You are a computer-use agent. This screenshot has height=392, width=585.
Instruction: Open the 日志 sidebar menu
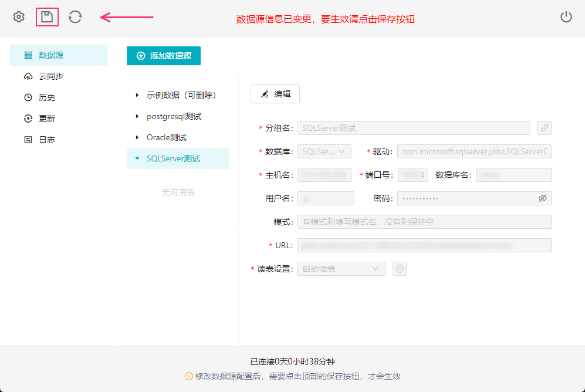[58, 140]
